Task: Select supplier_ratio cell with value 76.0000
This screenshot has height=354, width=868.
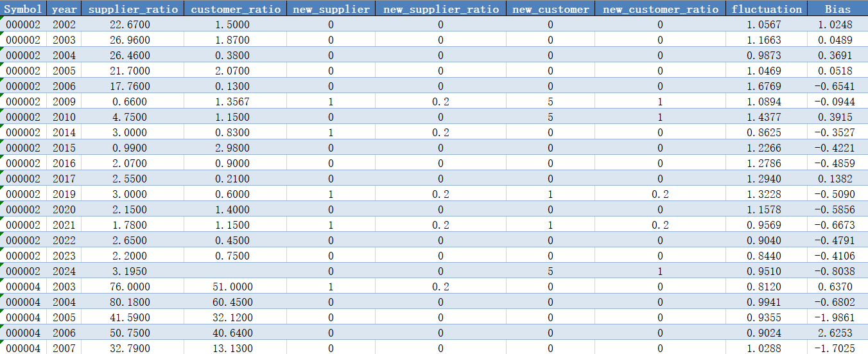Action: 133,287
